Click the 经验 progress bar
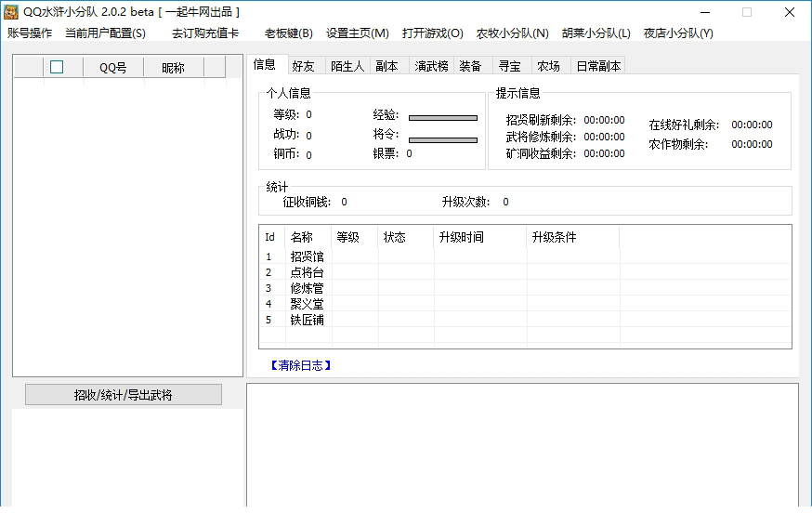The image size is (812, 526). (x=443, y=118)
